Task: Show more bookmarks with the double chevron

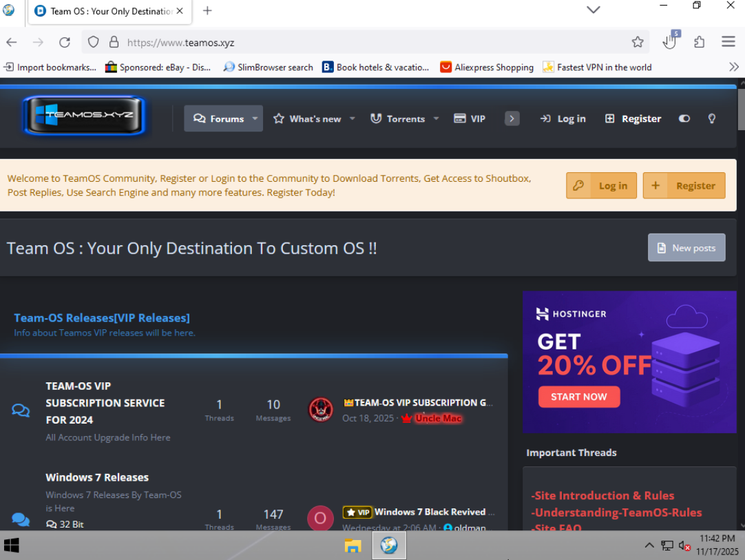Action: tap(733, 67)
